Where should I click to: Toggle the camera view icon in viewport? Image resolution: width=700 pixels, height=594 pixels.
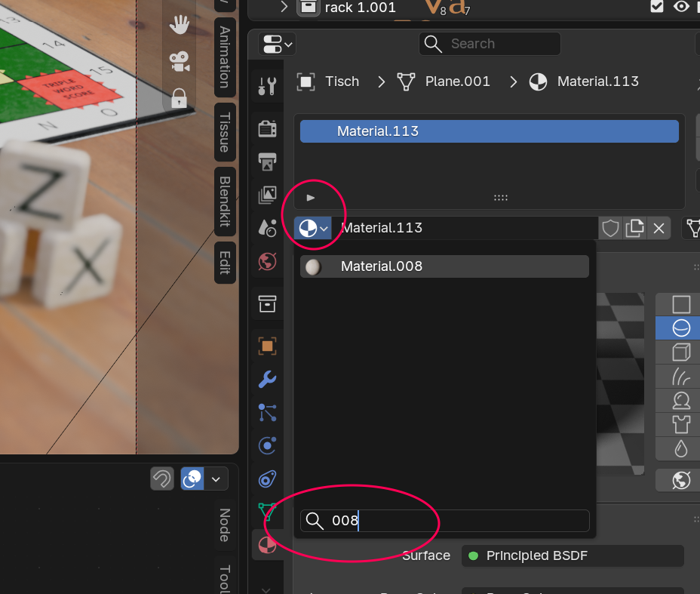point(180,61)
